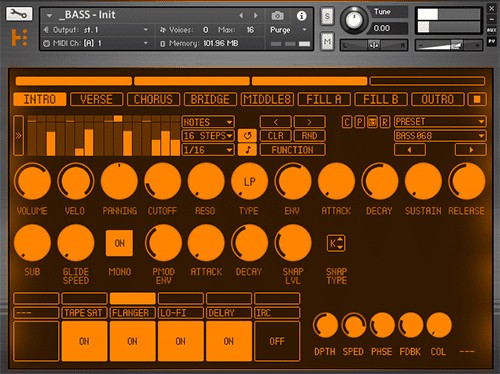The width and height of the screenshot is (500, 374).
Task: Click the CLR button
Action: click(x=276, y=136)
